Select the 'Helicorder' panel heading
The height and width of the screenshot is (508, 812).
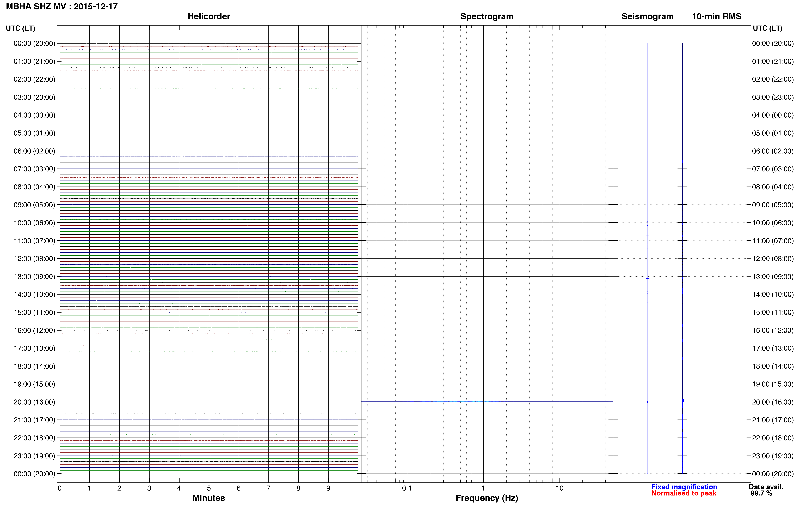pos(209,16)
